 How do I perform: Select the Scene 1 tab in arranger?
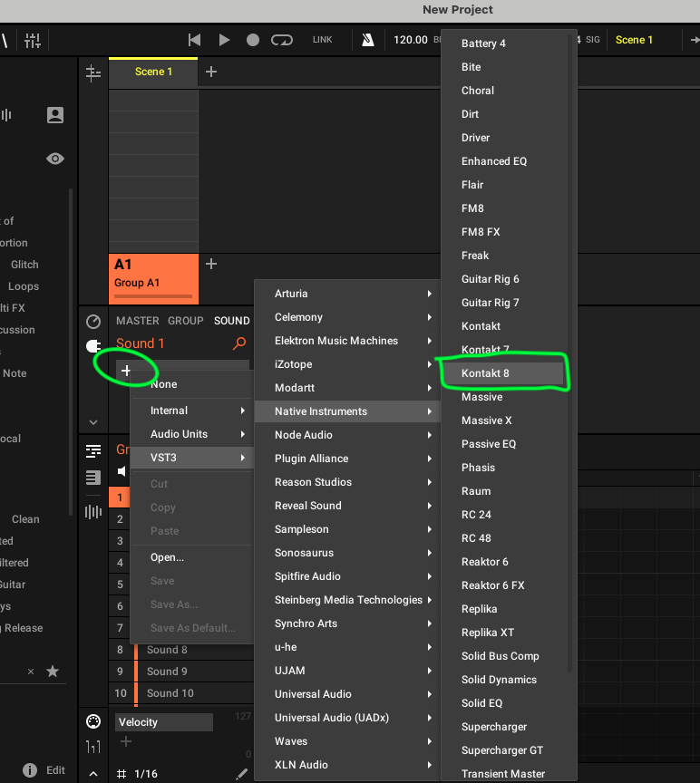click(153, 72)
